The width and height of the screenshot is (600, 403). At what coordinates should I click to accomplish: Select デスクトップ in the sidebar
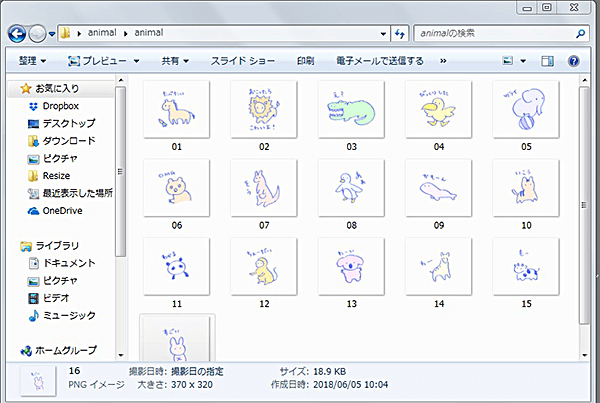click(x=69, y=123)
